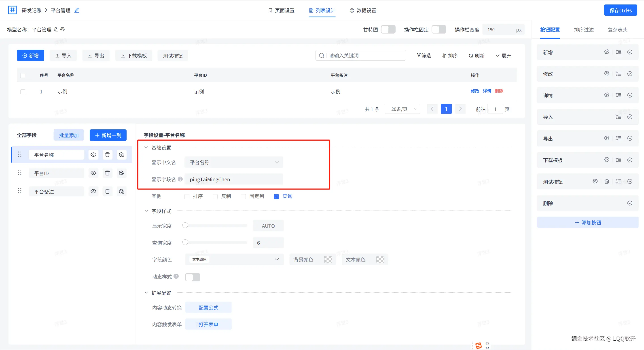Image resolution: width=644 pixels, height=350 pixels.
Task: Enable the 排序 checkbox under 其他
Action: coord(187,197)
